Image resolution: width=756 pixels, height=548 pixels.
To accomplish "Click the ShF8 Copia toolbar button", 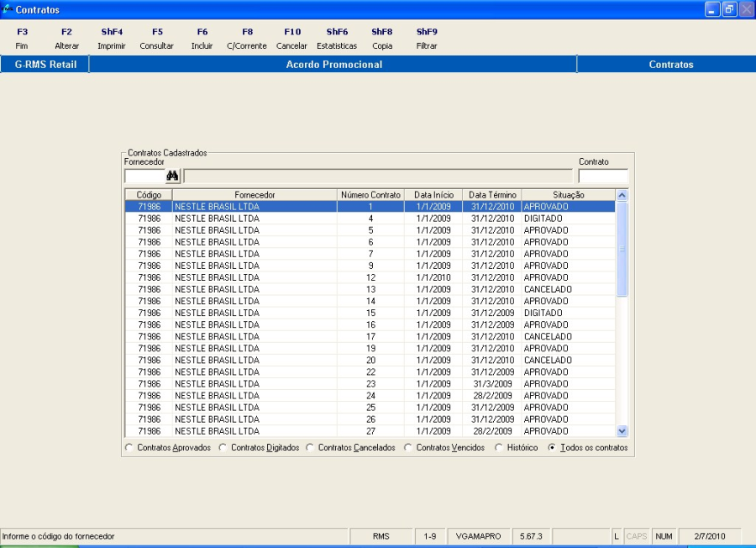I will (382, 39).
